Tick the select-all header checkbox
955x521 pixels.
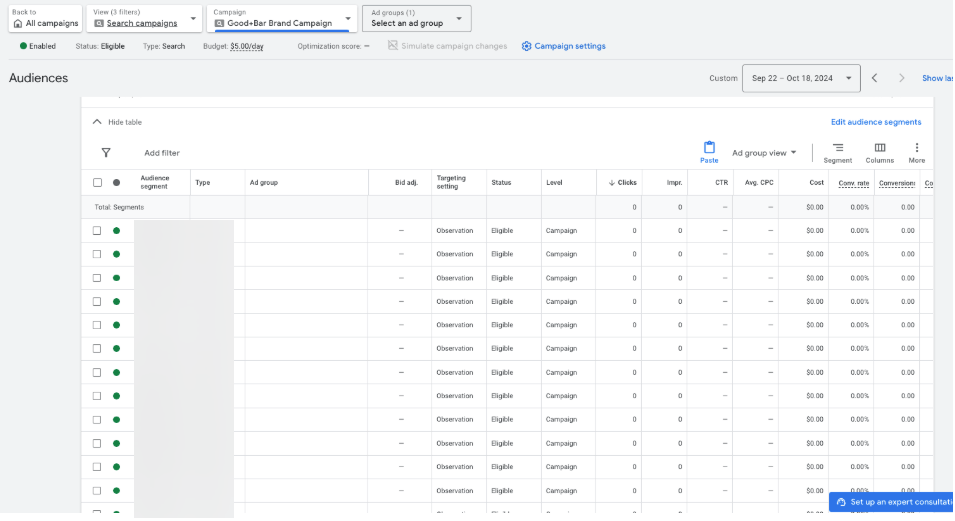point(97,183)
